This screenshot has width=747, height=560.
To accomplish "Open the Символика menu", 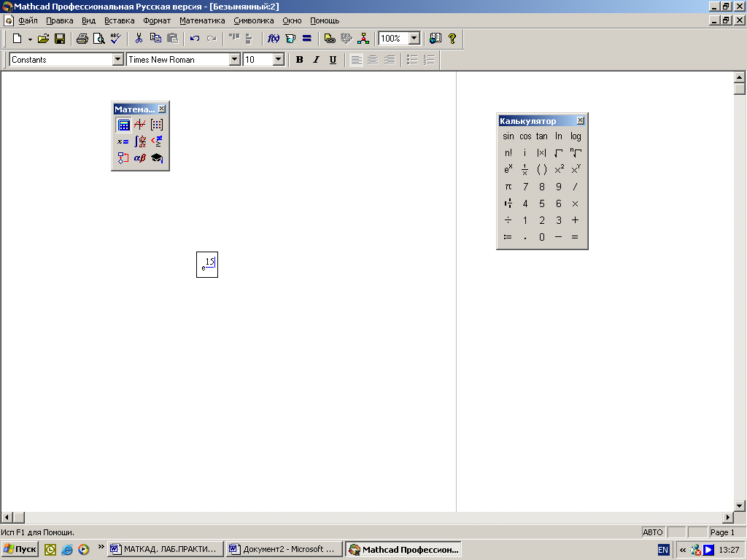I will pyautogui.click(x=254, y=20).
